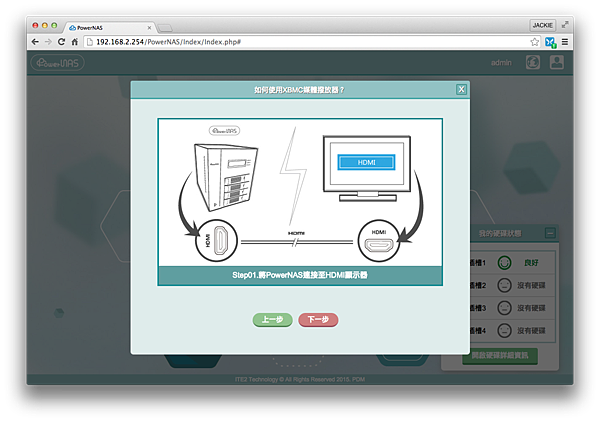Screen dimensions: 600x422
Task: Go to the browser home icon
Action: click(75, 42)
